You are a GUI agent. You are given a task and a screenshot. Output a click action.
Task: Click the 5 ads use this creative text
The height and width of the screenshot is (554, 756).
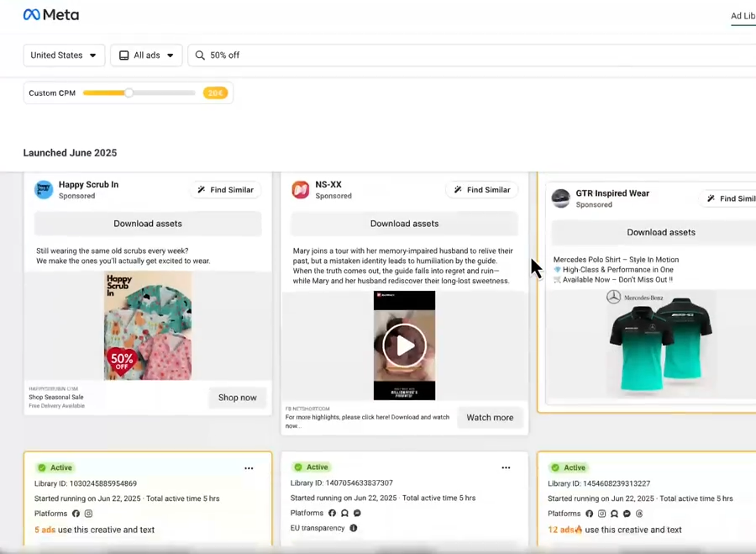click(94, 530)
